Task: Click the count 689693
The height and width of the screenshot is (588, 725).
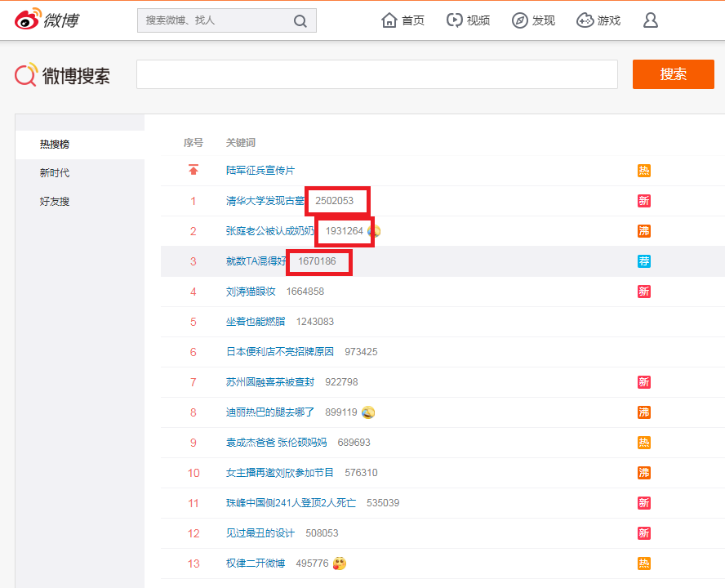Action: click(x=354, y=443)
